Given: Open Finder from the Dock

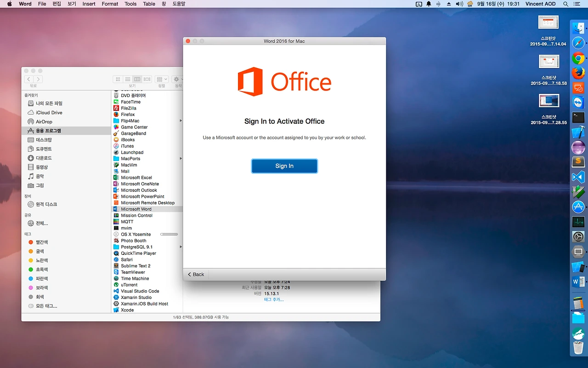Looking at the screenshot, I should click(578, 29).
